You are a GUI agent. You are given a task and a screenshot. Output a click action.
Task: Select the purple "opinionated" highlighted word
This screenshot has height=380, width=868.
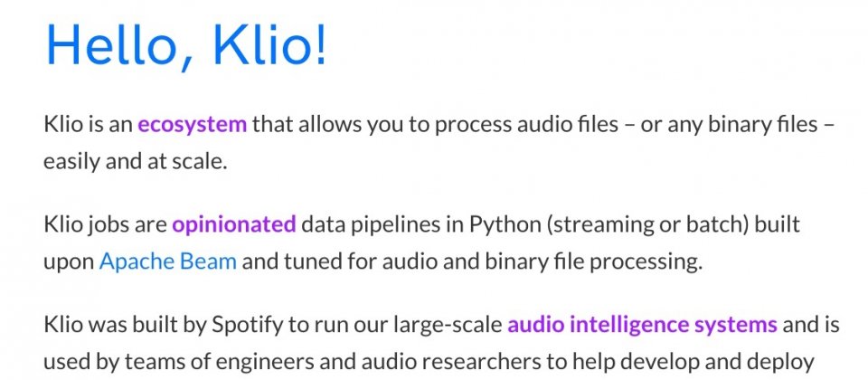(234, 224)
